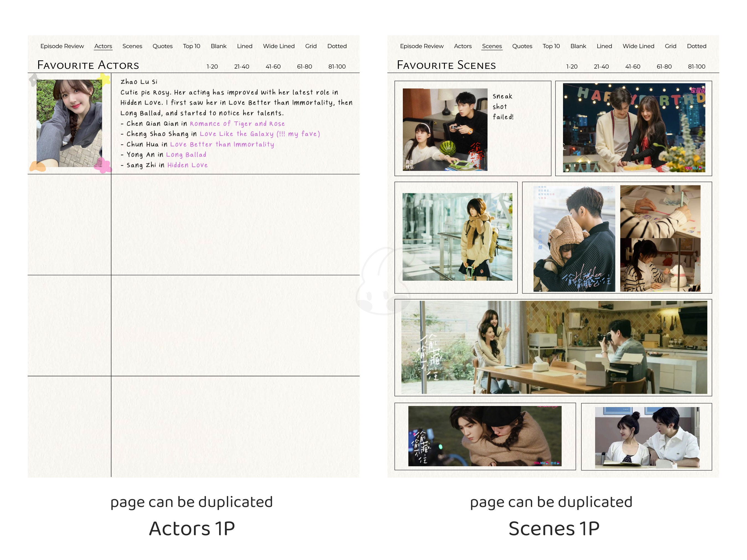Open the Lined template tab
747x560 pixels.
pos(245,46)
